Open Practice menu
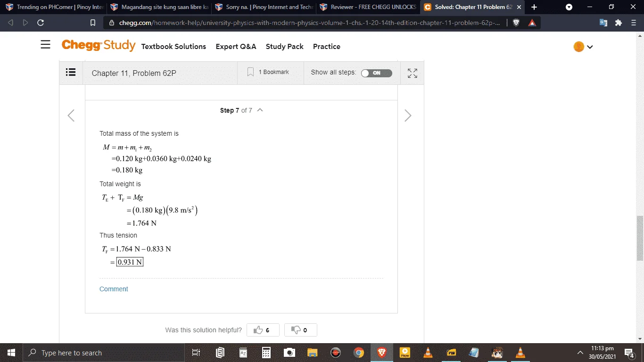The image size is (644, 362). pyautogui.click(x=327, y=46)
